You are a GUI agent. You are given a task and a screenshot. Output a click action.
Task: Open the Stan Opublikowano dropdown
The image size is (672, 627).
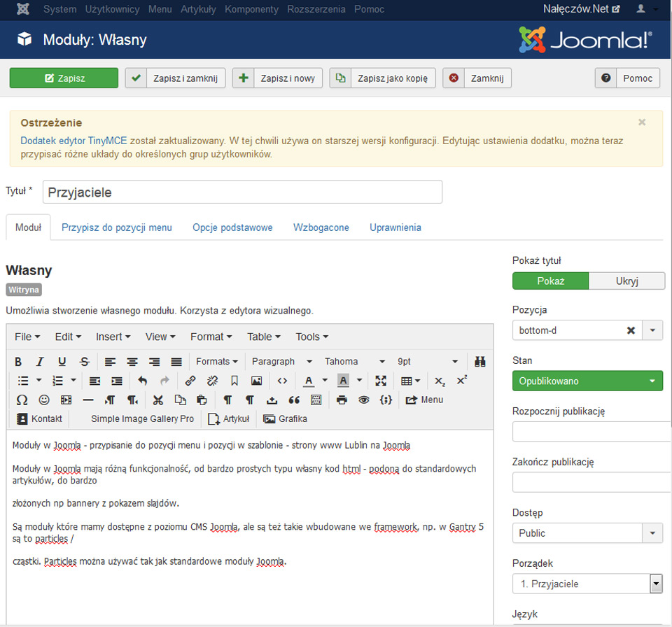(587, 381)
